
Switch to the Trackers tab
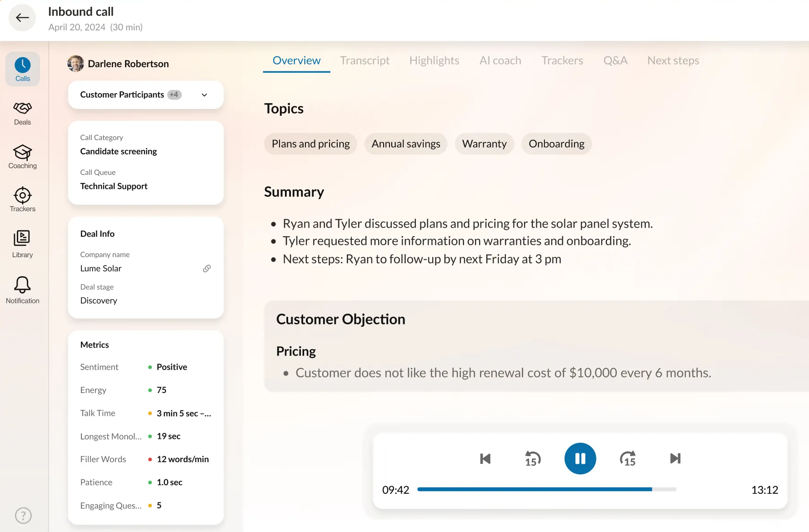[562, 60]
